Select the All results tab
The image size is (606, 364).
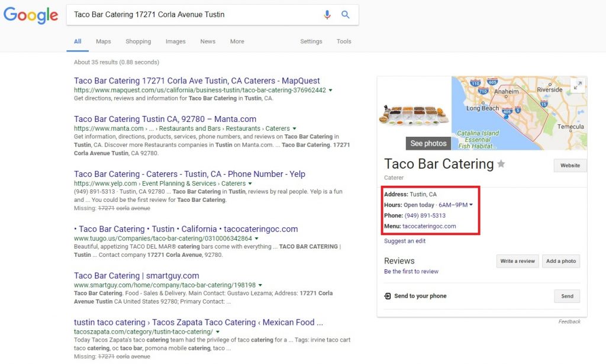pos(78,41)
